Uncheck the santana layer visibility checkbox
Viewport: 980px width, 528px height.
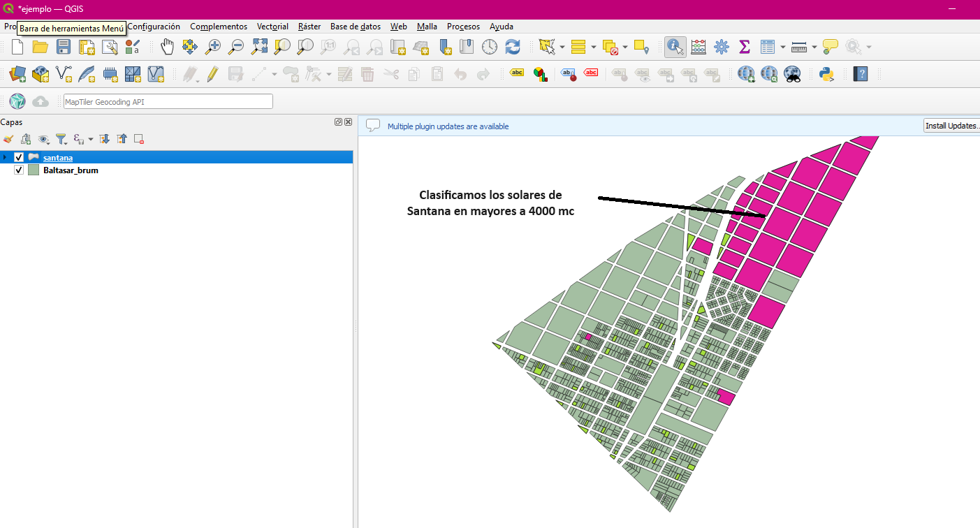click(19, 157)
